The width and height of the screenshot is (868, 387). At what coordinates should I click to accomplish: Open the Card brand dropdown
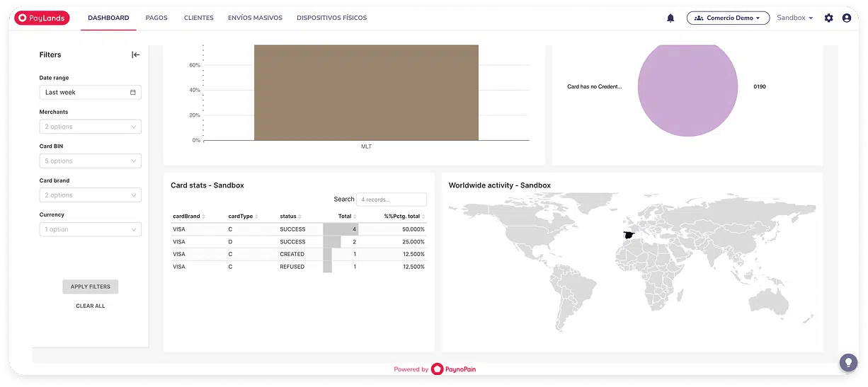click(90, 195)
